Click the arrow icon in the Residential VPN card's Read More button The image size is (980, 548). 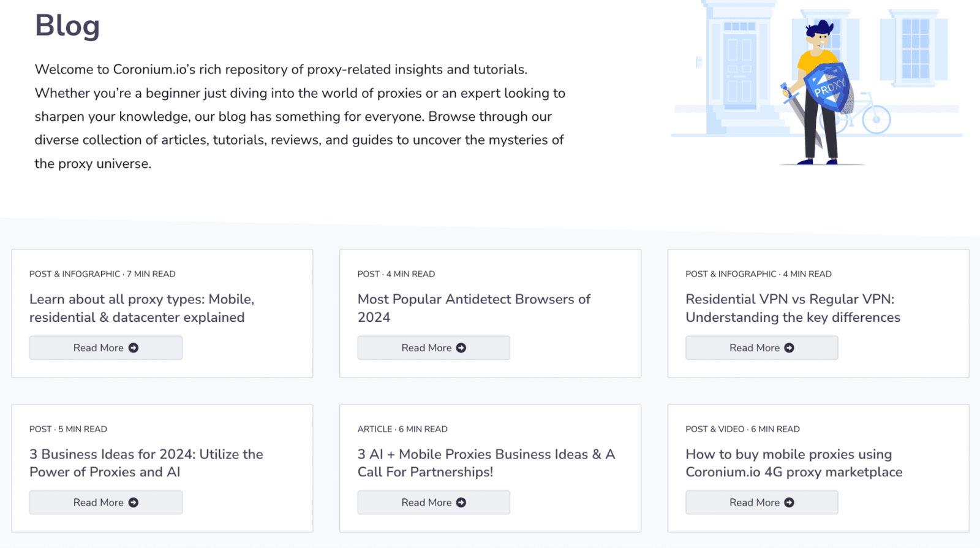[790, 348]
